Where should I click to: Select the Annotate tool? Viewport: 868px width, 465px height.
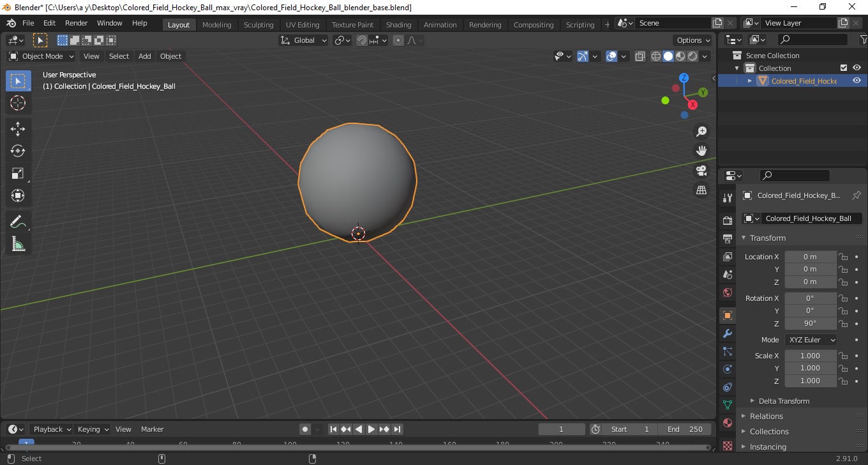coord(18,222)
